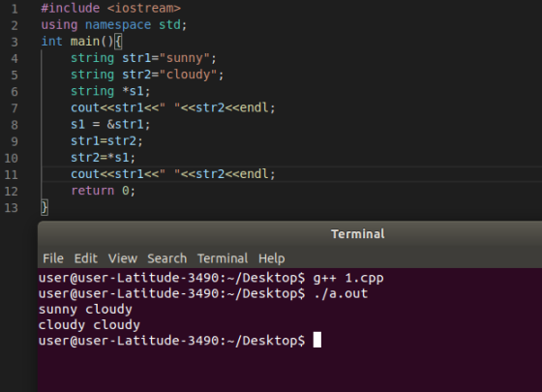Click line number 10 in editor gutter
Viewport: 542px width, 392px height.
coord(11,158)
